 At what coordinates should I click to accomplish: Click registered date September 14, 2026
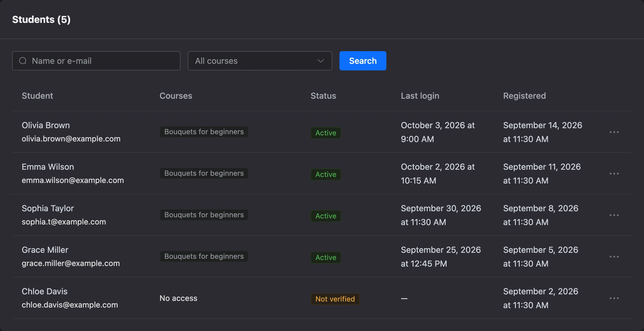pos(543,132)
